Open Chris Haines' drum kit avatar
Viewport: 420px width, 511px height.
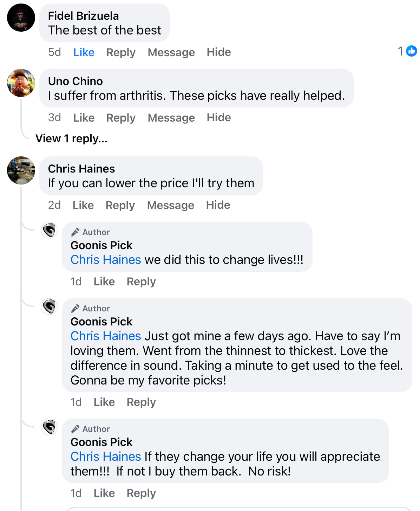tap(21, 170)
